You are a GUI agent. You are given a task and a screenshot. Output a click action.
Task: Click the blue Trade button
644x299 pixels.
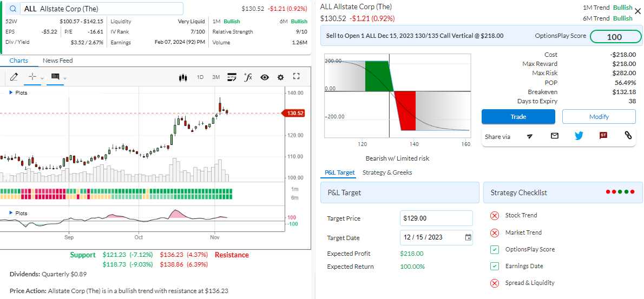(518, 116)
